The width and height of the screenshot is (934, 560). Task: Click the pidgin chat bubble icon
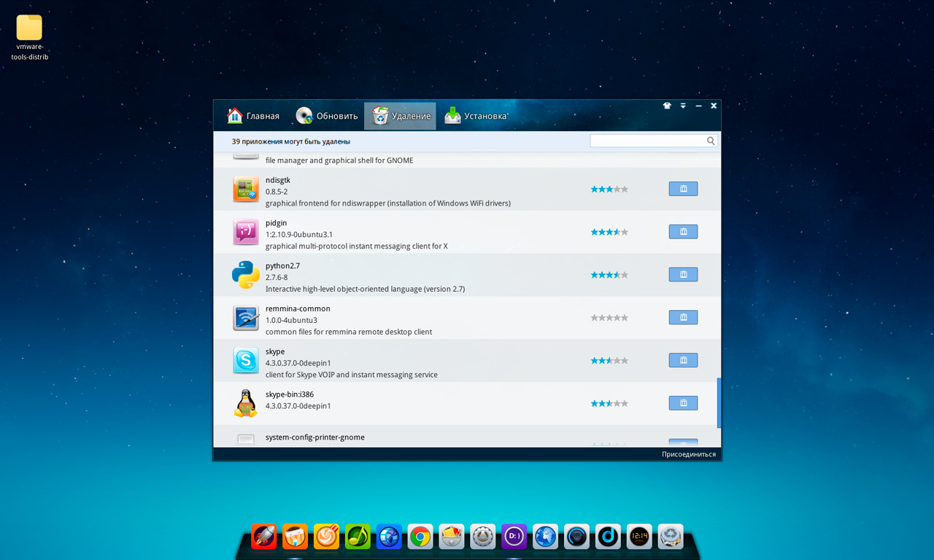coord(246,232)
